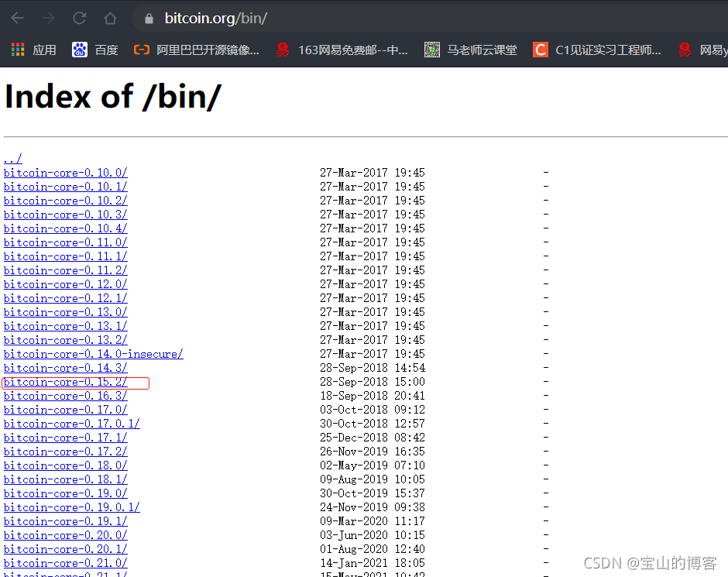Open the 马老师云课堂 bookmark

click(470, 50)
